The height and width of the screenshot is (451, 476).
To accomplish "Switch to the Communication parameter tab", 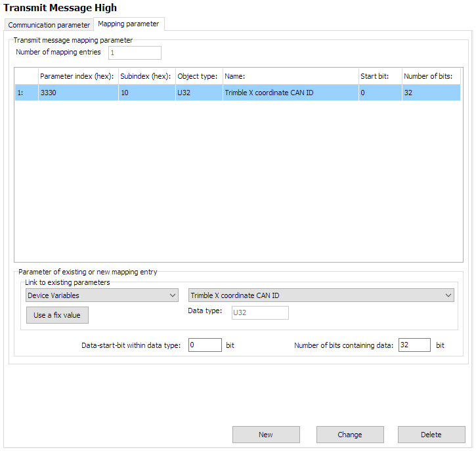I will pyautogui.click(x=49, y=25).
